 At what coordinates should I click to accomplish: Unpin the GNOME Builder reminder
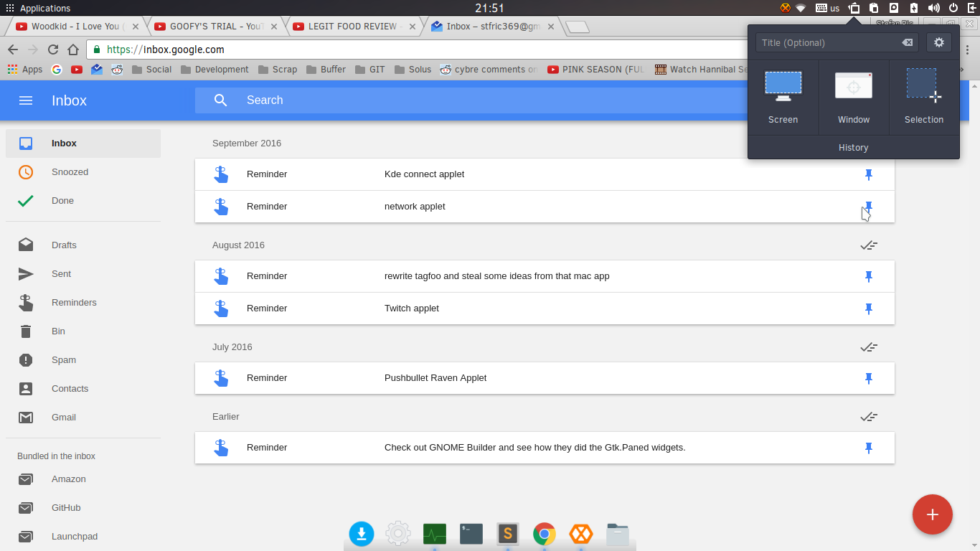pos(869,448)
